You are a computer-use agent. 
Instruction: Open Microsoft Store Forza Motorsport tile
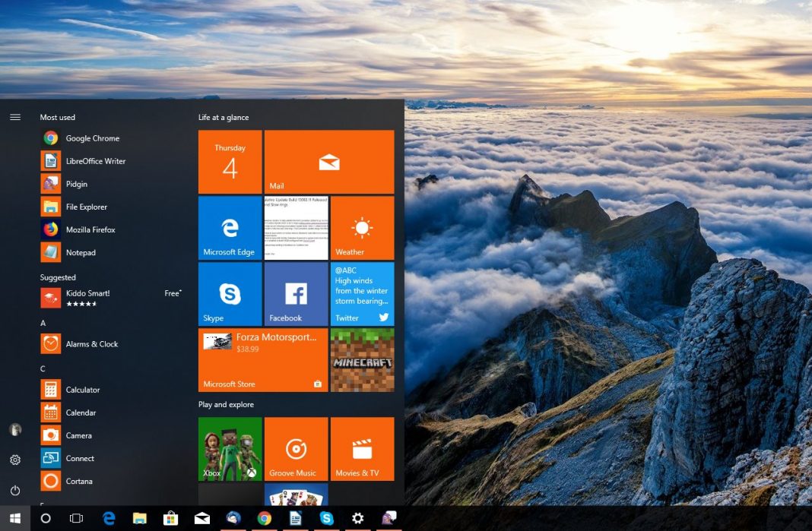click(263, 359)
